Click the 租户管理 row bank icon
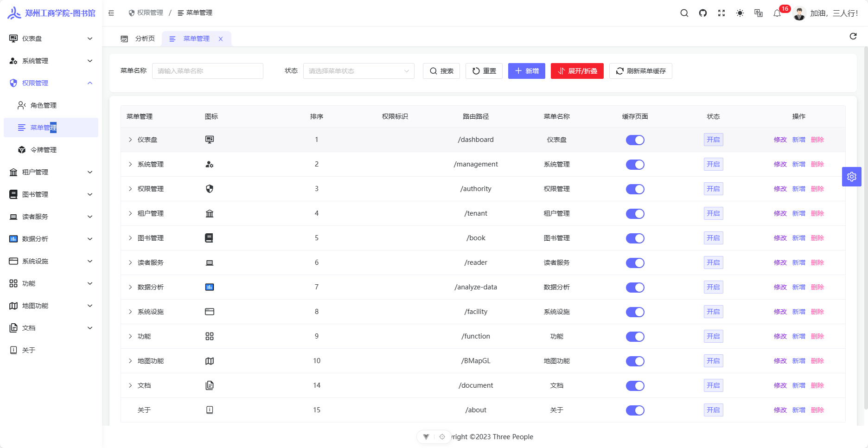This screenshot has width=868, height=448. tap(210, 213)
